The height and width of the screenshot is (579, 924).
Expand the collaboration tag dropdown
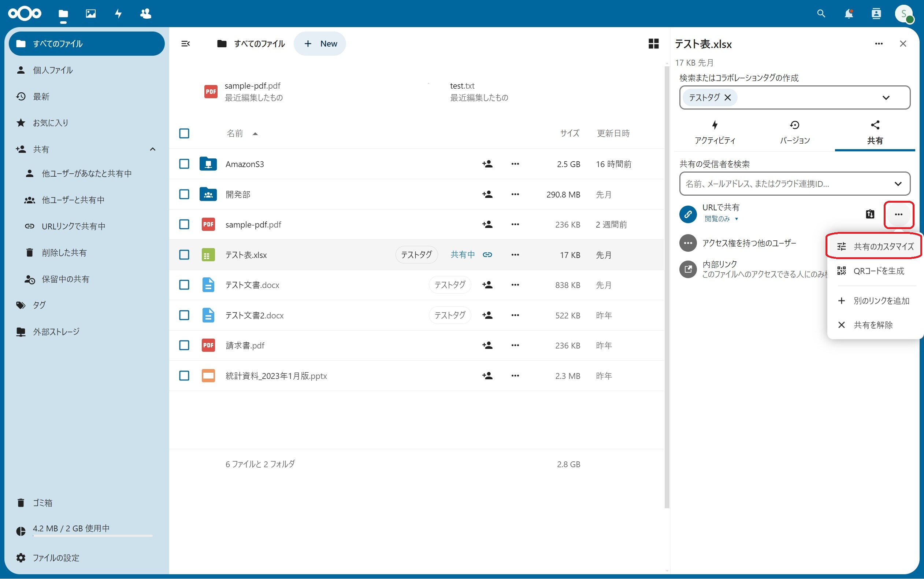tap(887, 97)
